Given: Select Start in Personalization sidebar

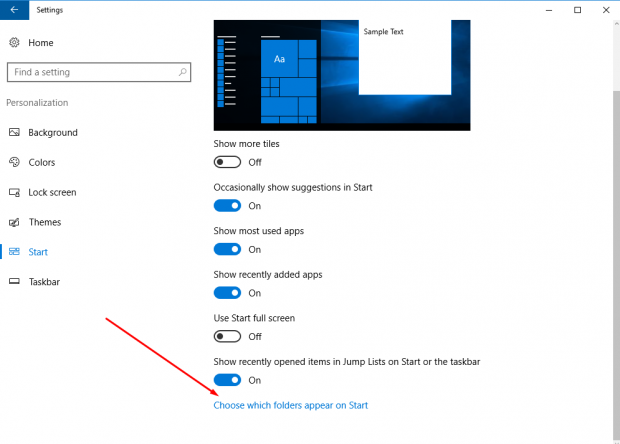Looking at the screenshot, I should [38, 252].
